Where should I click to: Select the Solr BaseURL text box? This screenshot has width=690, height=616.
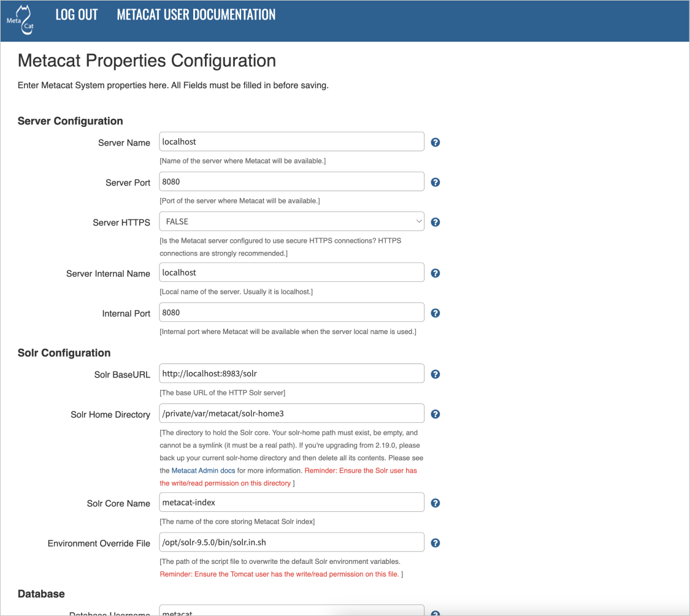pos(291,373)
